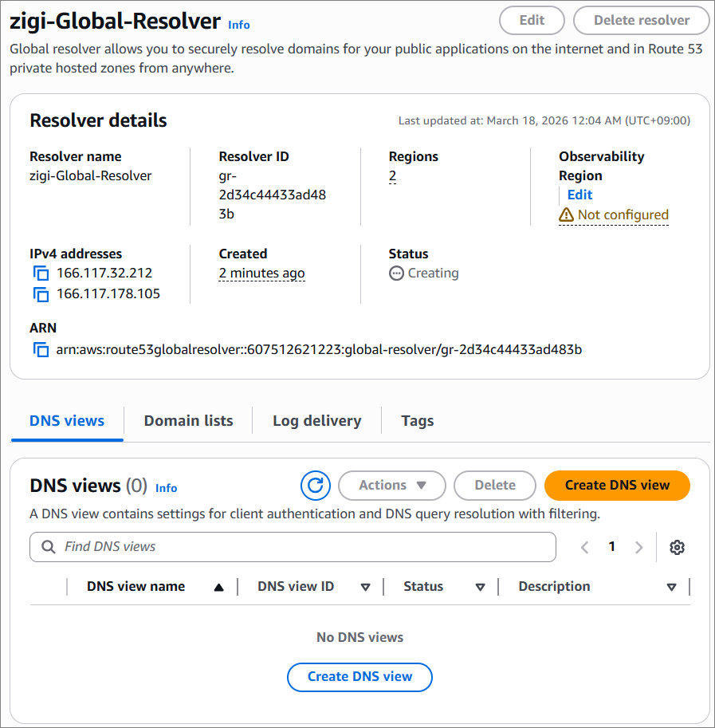Click resolver name value zigi-Global-Resolver
This screenshot has height=728, width=715.
click(91, 176)
